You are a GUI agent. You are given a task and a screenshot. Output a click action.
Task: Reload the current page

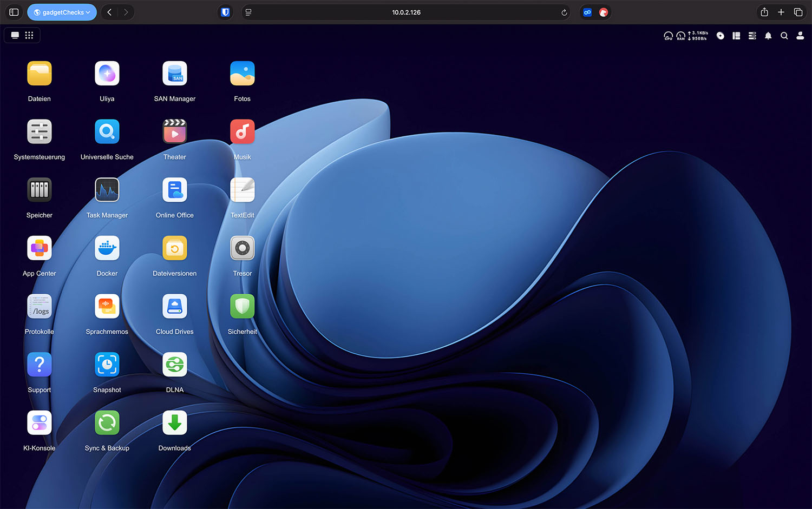point(564,12)
